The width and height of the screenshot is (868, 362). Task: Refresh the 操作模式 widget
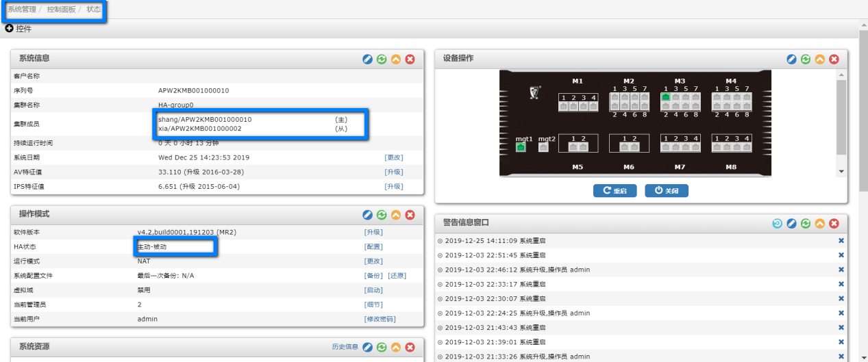382,215
